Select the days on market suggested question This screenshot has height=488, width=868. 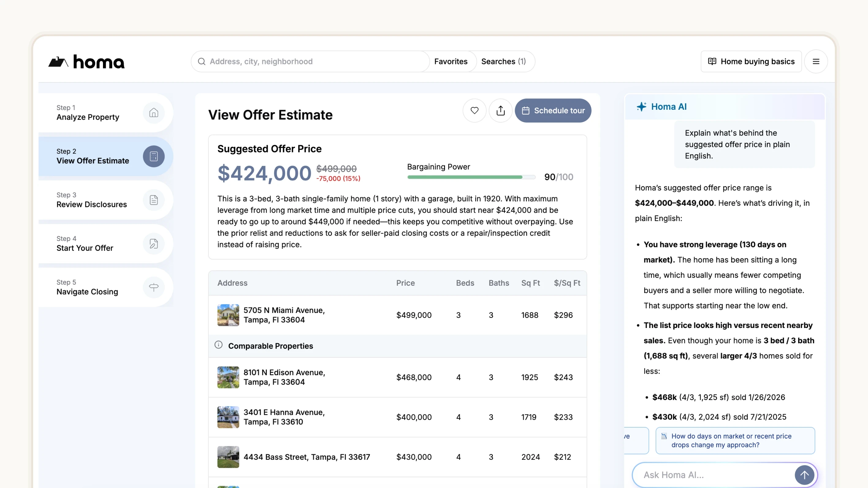(x=735, y=440)
